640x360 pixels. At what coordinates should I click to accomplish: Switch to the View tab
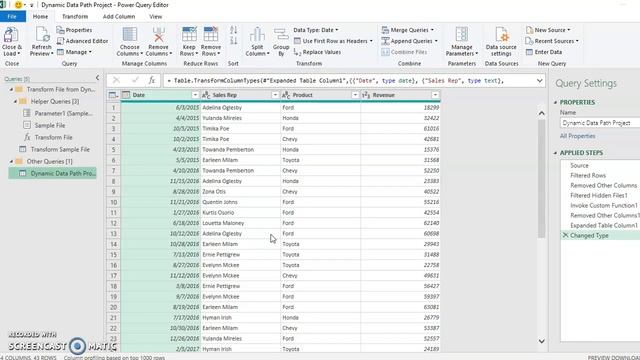coord(156,16)
